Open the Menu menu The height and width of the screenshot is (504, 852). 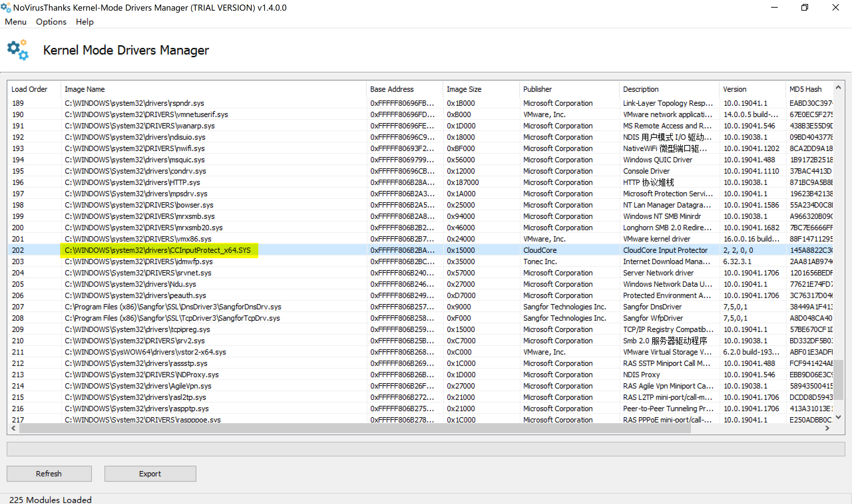pos(15,22)
